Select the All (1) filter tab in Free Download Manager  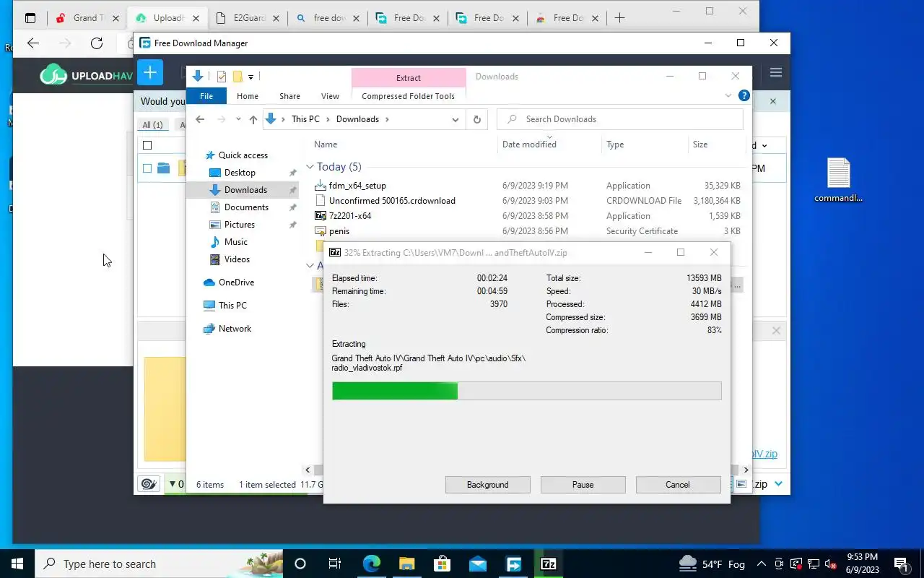tap(152, 125)
